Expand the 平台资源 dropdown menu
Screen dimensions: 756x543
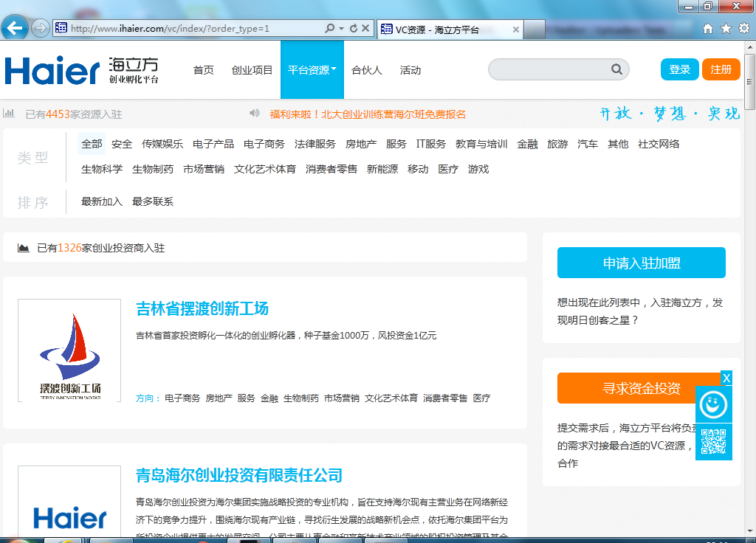pos(312,70)
